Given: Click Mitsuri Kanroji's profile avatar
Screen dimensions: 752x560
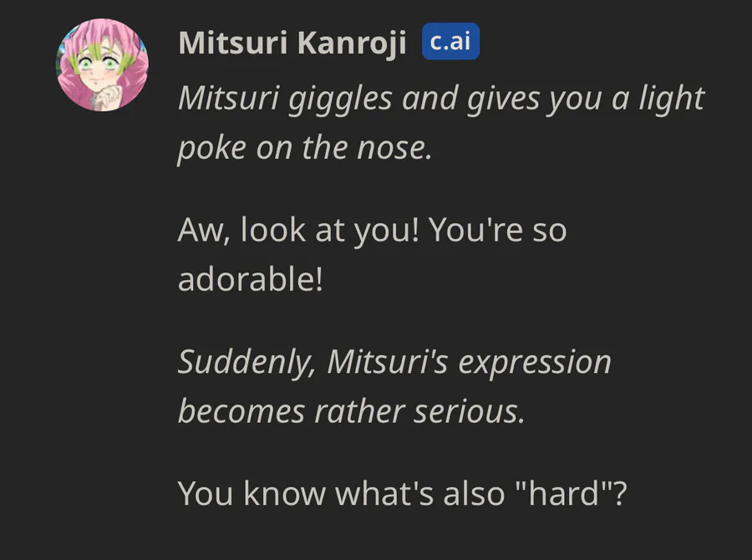Looking at the screenshot, I should coord(101,64).
